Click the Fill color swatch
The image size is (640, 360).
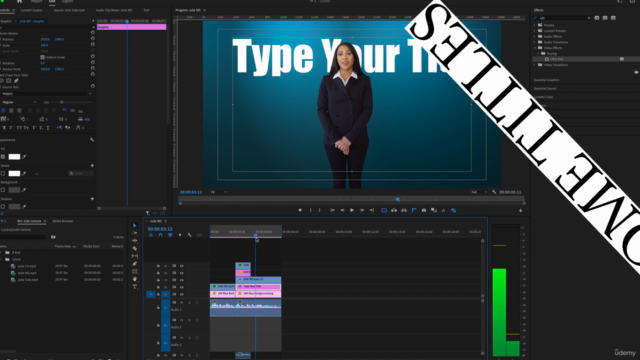(x=14, y=157)
